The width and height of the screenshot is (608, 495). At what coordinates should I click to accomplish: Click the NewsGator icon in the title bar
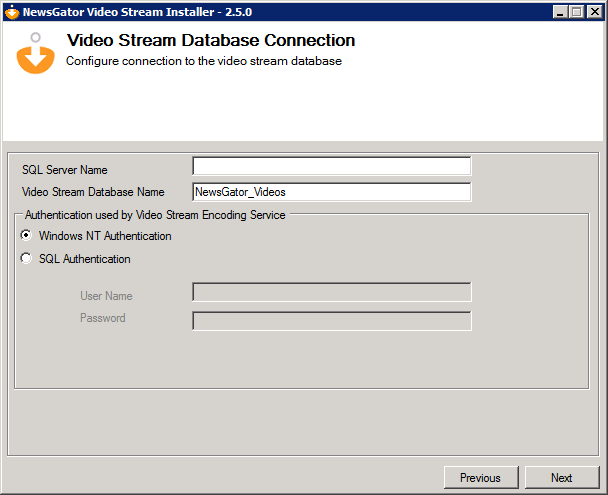[11, 12]
